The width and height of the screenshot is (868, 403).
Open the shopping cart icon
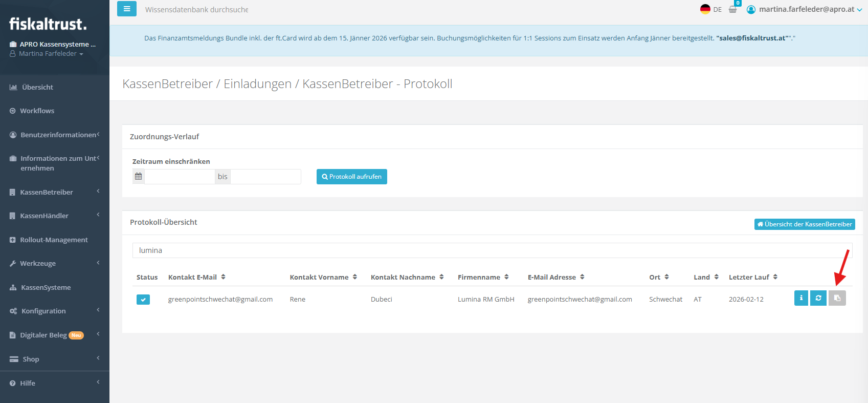[732, 9]
